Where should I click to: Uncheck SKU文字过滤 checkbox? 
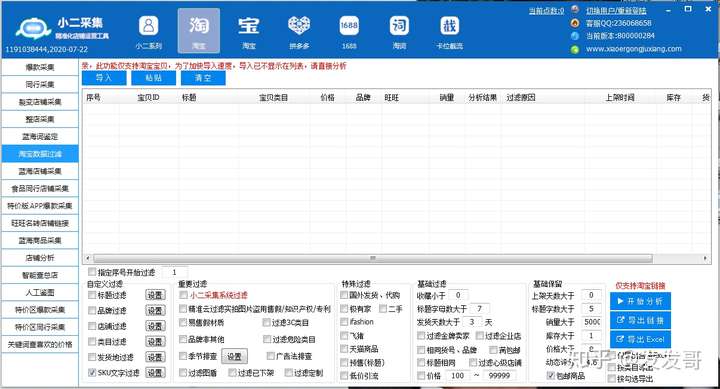pyautogui.click(x=92, y=372)
